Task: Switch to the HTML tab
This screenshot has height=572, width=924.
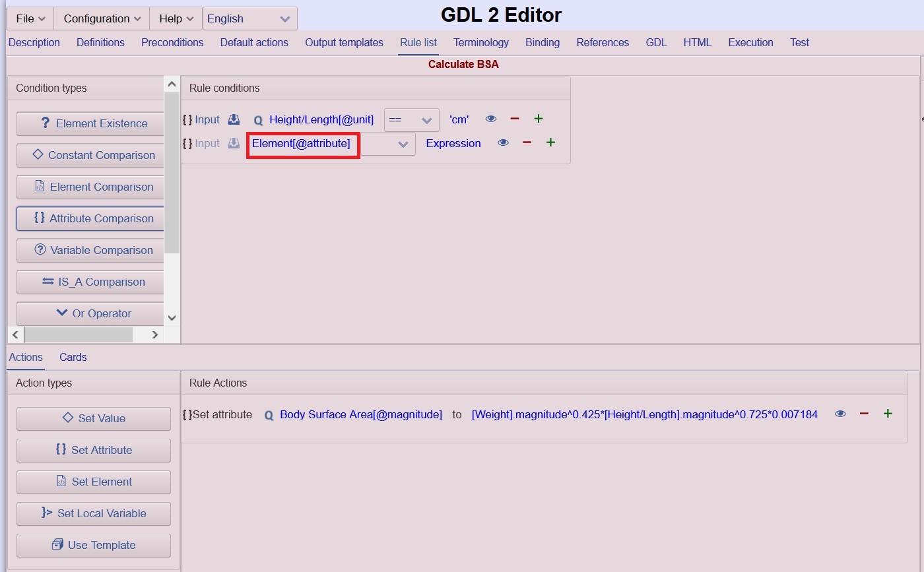Action: [697, 42]
